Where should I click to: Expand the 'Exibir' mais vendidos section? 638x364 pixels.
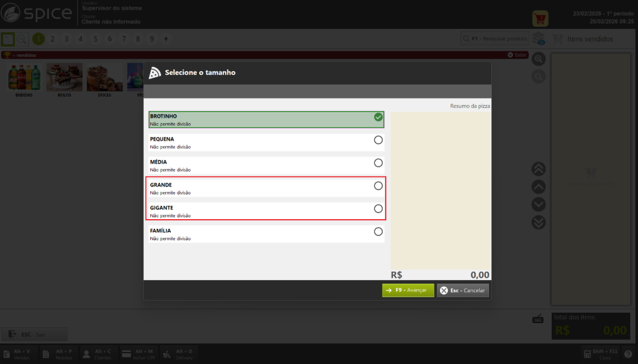point(517,55)
